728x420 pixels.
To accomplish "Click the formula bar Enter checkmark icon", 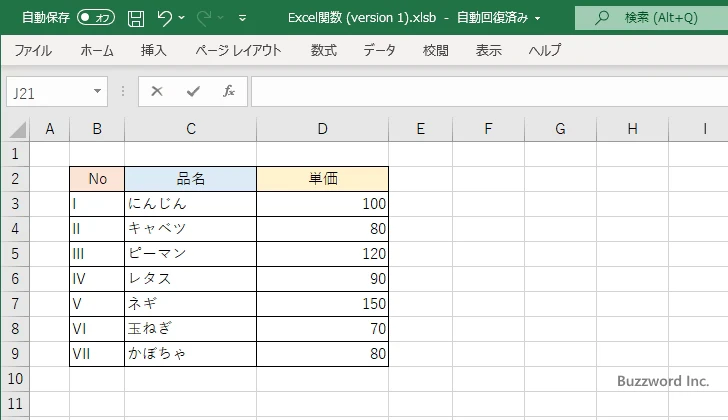I will 193,91.
